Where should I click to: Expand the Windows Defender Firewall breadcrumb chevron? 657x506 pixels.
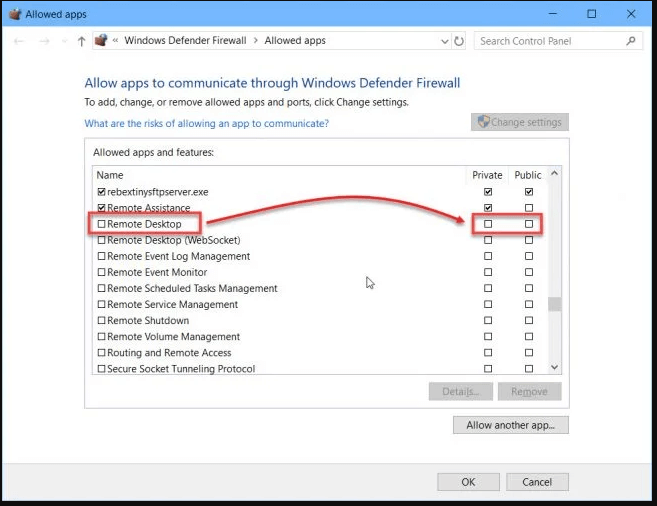click(256, 41)
